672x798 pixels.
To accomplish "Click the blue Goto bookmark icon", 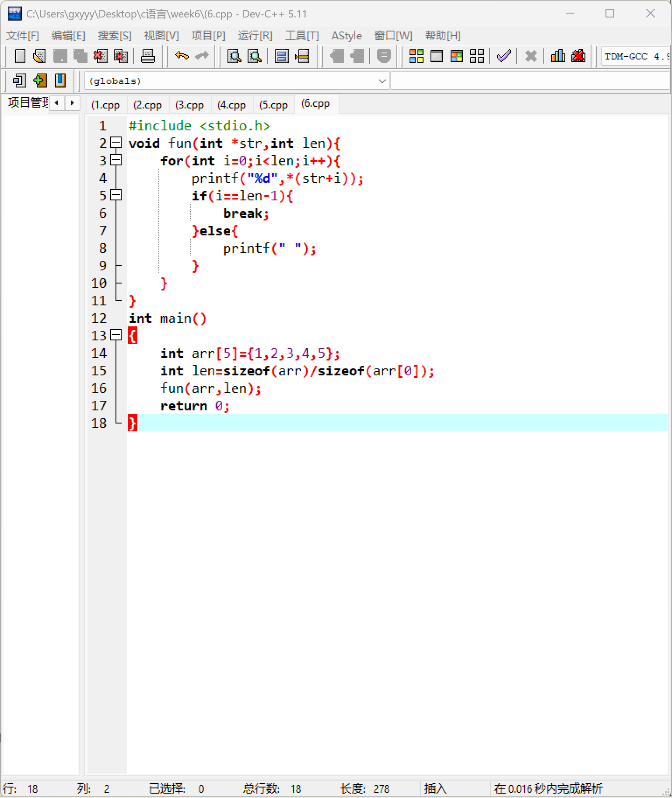I will tap(60, 80).
